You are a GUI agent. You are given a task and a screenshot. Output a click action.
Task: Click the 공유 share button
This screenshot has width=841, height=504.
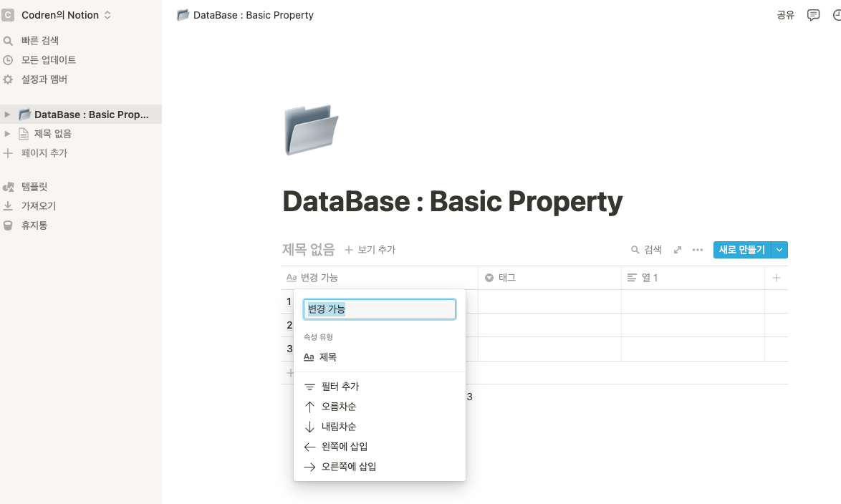tap(785, 15)
